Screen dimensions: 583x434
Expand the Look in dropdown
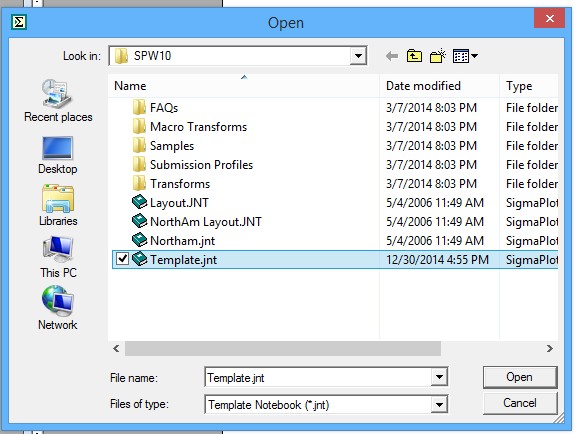pyautogui.click(x=358, y=56)
